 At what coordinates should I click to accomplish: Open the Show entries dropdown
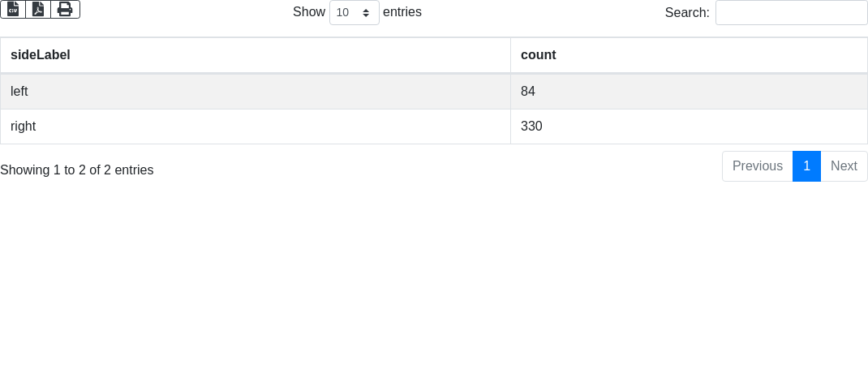(x=354, y=12)
